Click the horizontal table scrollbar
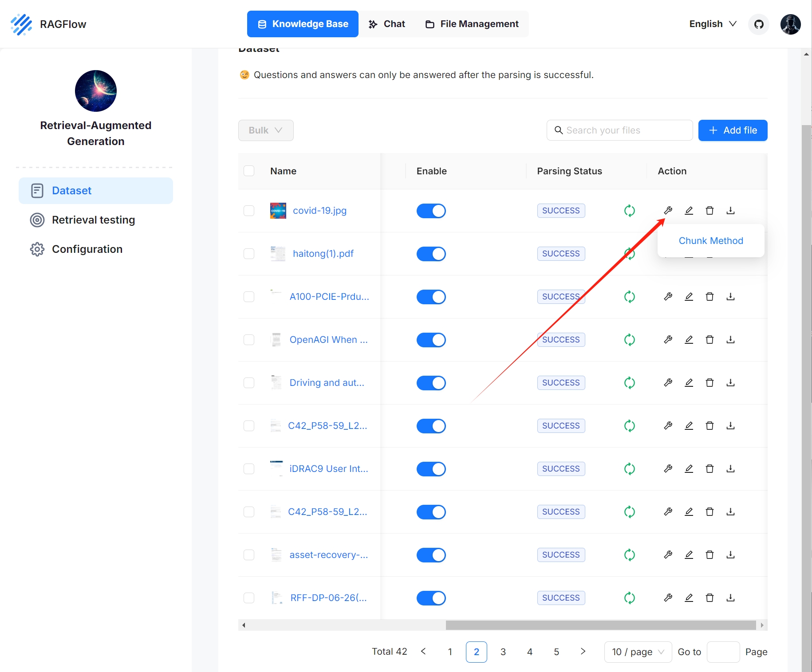The height and width of the screenshot is (672, 812). click(x=600, y=625)
